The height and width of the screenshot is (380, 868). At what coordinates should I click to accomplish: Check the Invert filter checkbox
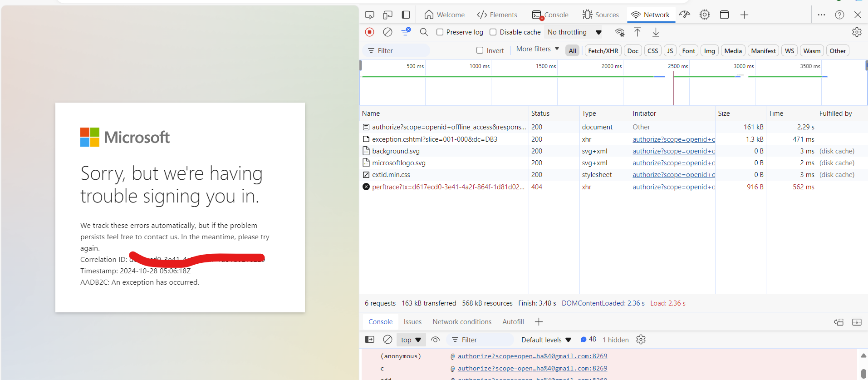480,50
